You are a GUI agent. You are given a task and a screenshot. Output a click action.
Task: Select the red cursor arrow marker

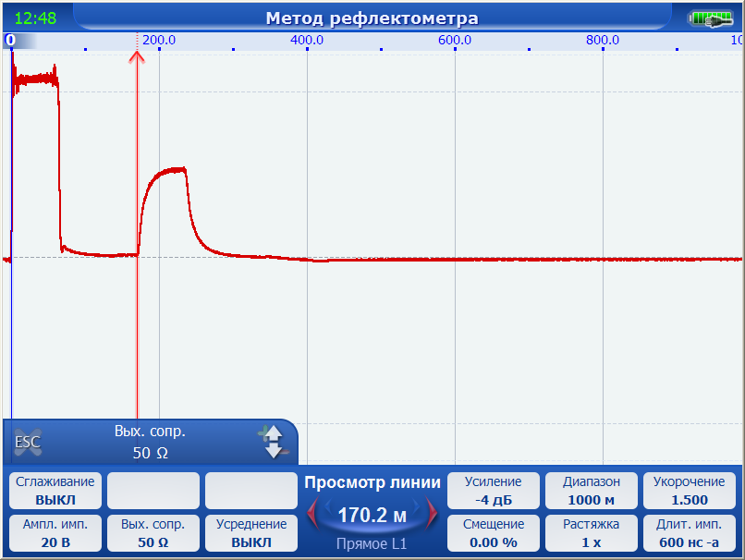[137, 57]
